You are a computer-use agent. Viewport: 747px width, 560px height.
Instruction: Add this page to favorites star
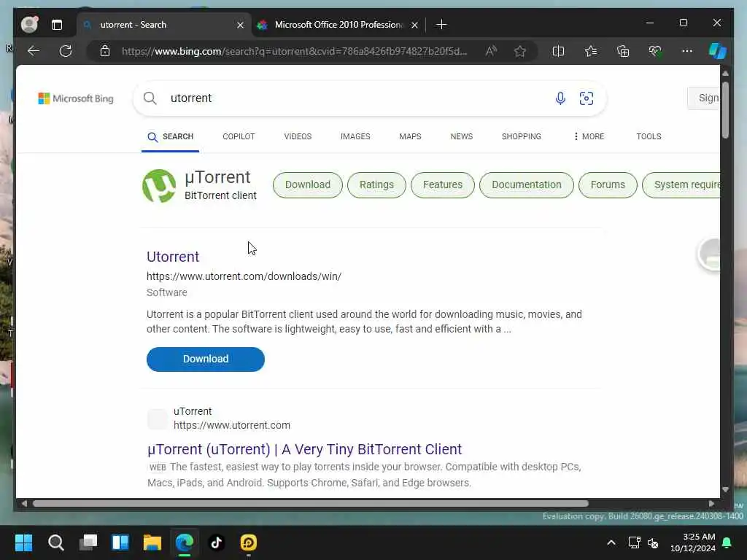519,51
